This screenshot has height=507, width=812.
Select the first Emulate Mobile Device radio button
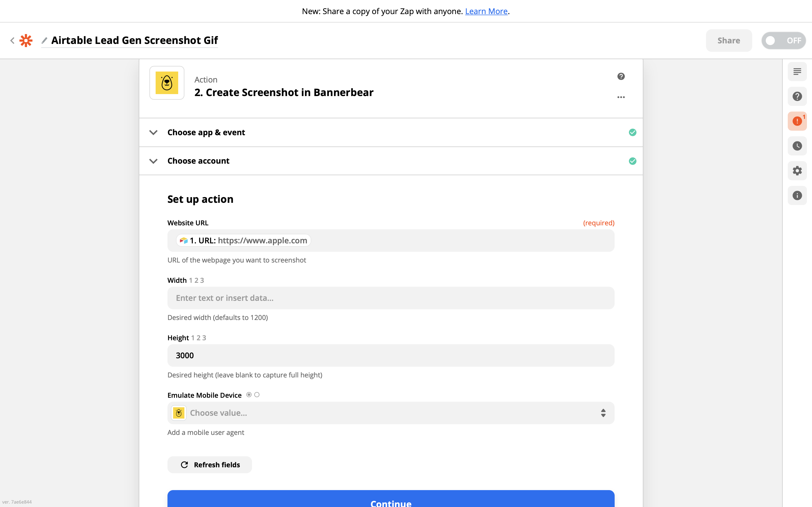click(x=249, y=395)
